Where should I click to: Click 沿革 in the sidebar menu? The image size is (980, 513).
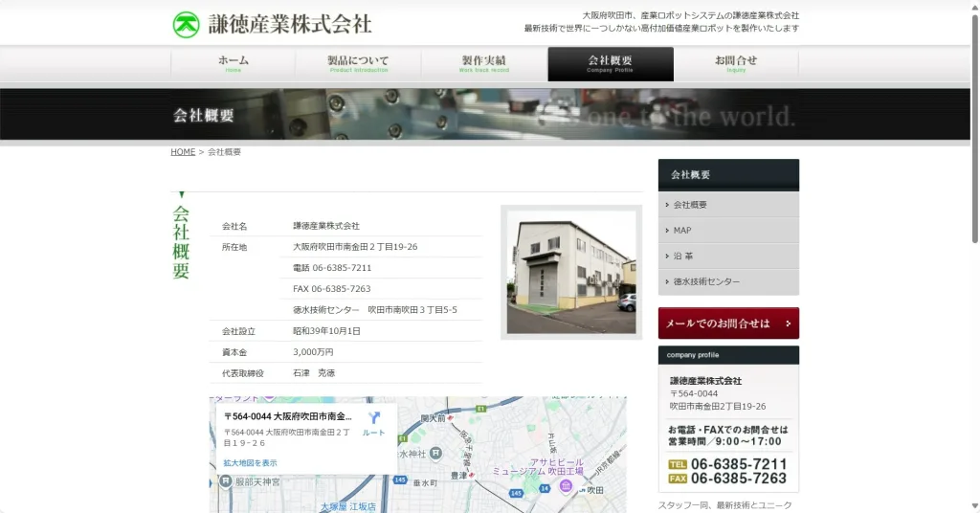(728, 256)
